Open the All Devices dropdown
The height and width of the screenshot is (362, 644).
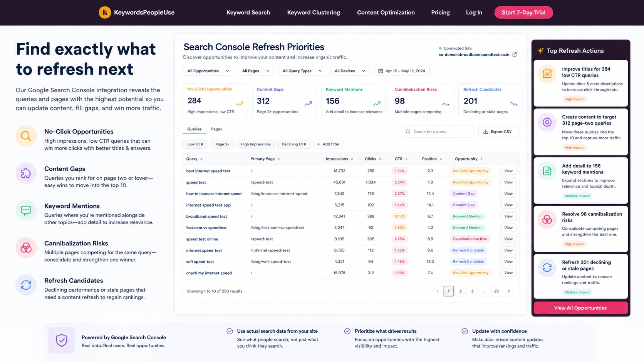click(x=350, y=71)
